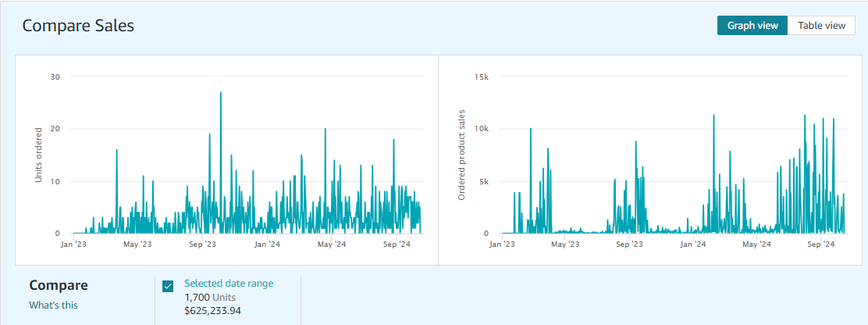Click the Compare Sales heading
Screen dimensions: 868x325
pos(78,25)
